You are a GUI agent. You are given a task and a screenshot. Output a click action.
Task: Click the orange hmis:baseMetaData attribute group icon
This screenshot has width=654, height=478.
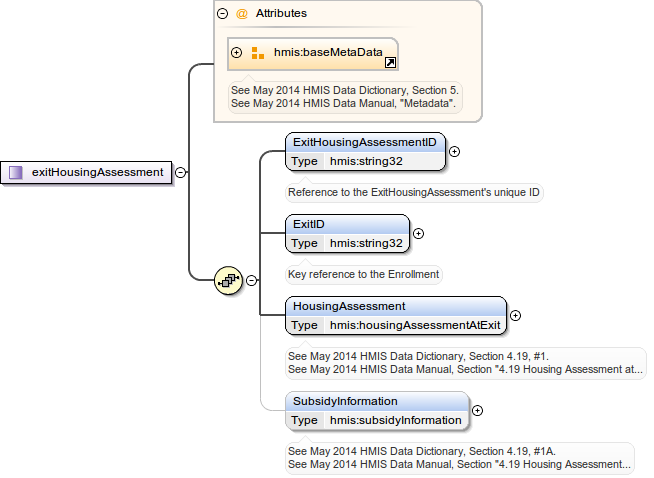(x=258, y=53)
